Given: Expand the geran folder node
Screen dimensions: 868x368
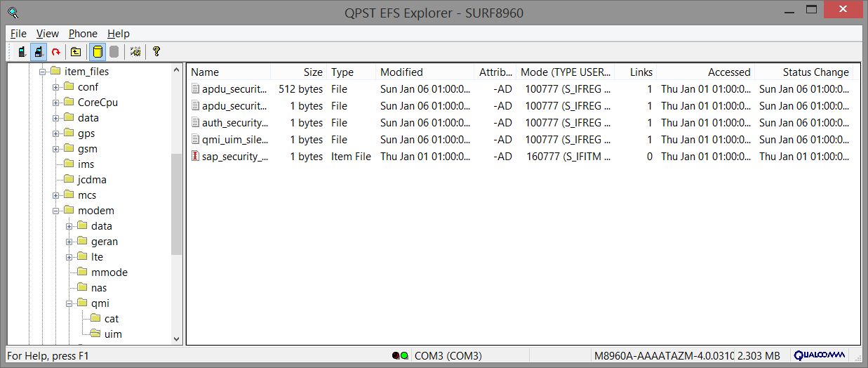Looking at the screenshot, I should click(x=69, y=242).
